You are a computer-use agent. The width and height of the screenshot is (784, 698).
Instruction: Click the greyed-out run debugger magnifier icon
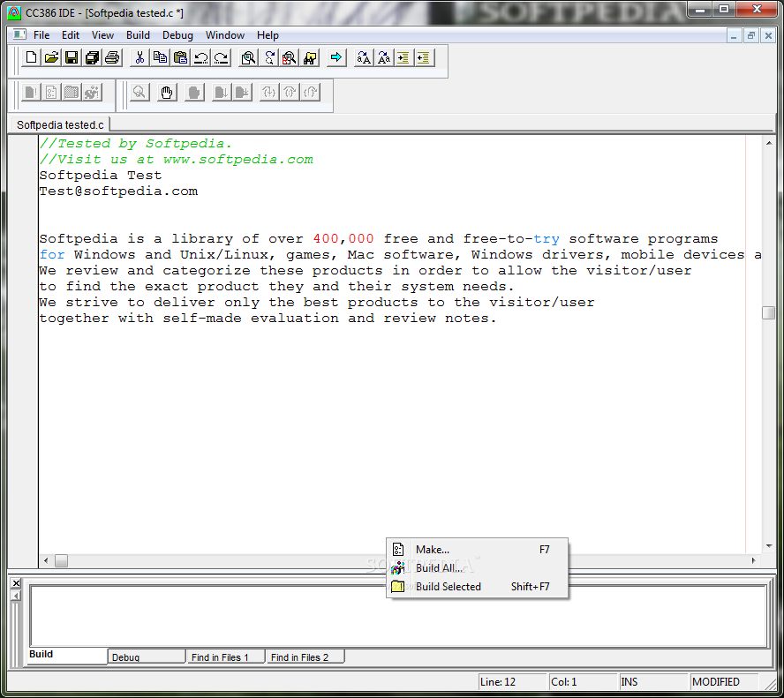tap(139, 93)
